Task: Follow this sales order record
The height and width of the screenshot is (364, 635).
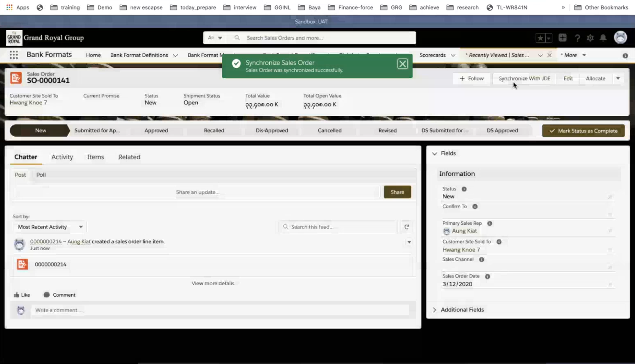Action: (471, 78)
